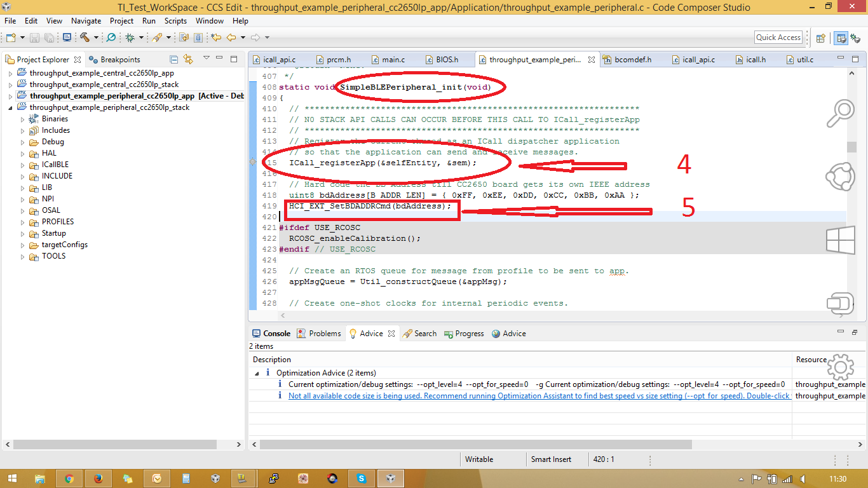
Task: Collapse Optimization Advice group
Action: [x=257, y=373]
